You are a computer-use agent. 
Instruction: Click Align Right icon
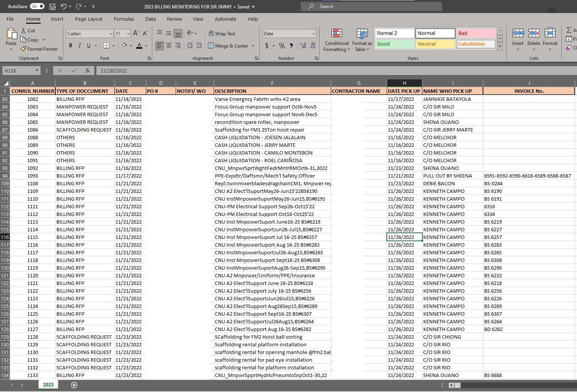178,46
